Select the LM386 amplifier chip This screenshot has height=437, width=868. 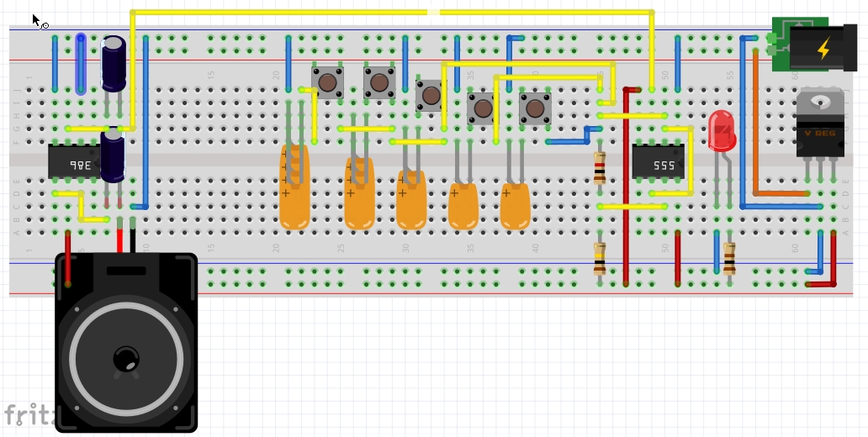tap(71, 161)
